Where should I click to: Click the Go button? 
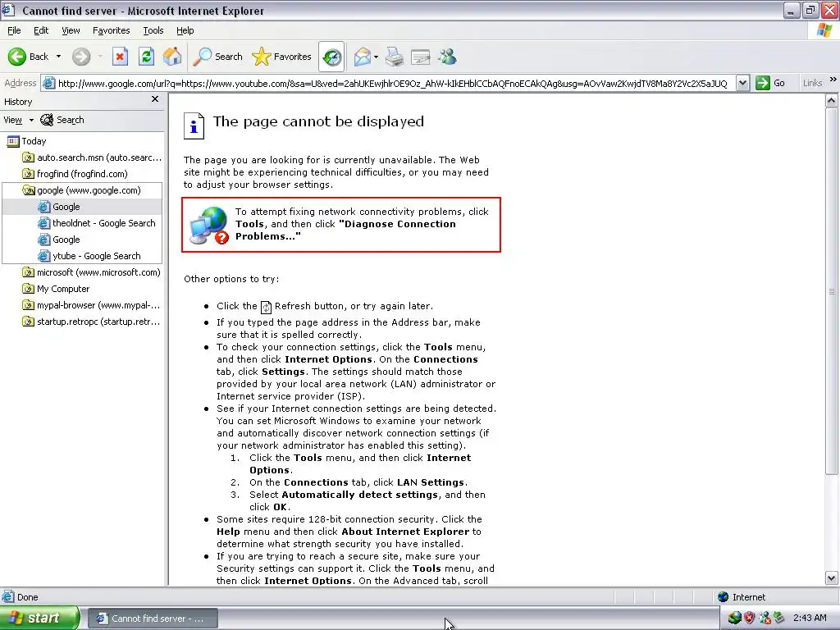(770, 83)
